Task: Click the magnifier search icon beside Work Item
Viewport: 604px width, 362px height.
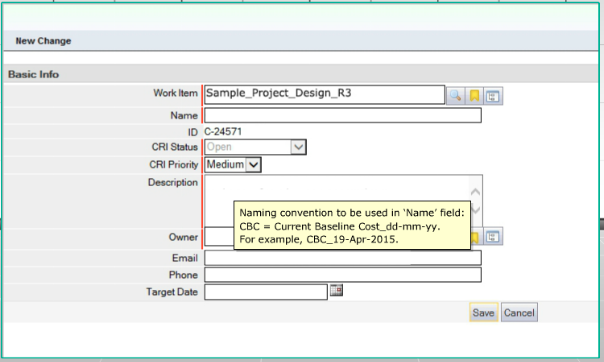Action: point(455,96)
